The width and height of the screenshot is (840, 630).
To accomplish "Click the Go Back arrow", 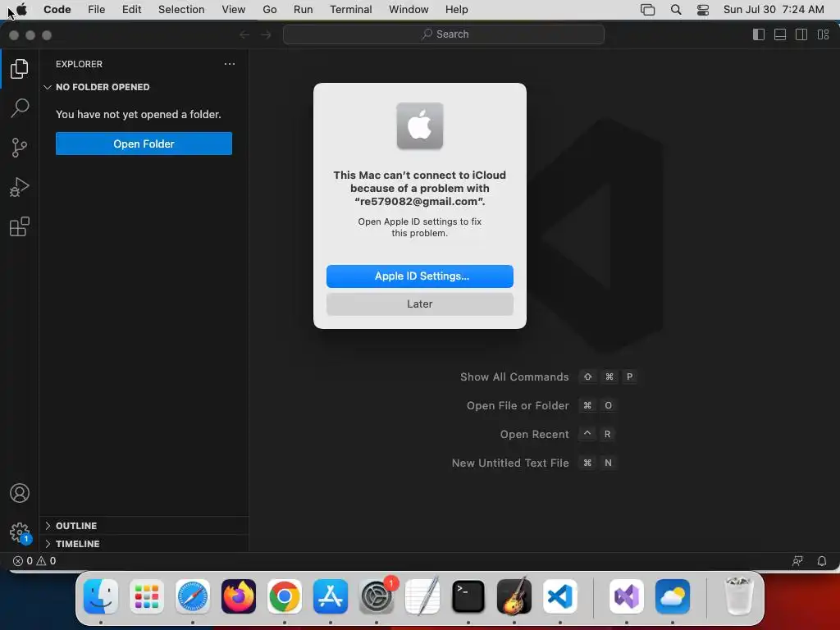I will point(244,34).
